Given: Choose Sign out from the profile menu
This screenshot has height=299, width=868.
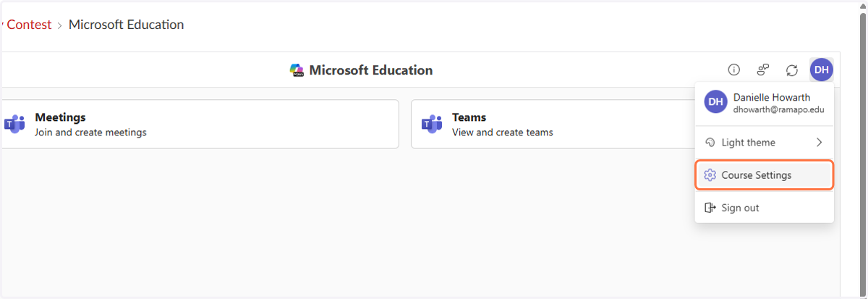Looking at the screenshot, I should (765, 208).
